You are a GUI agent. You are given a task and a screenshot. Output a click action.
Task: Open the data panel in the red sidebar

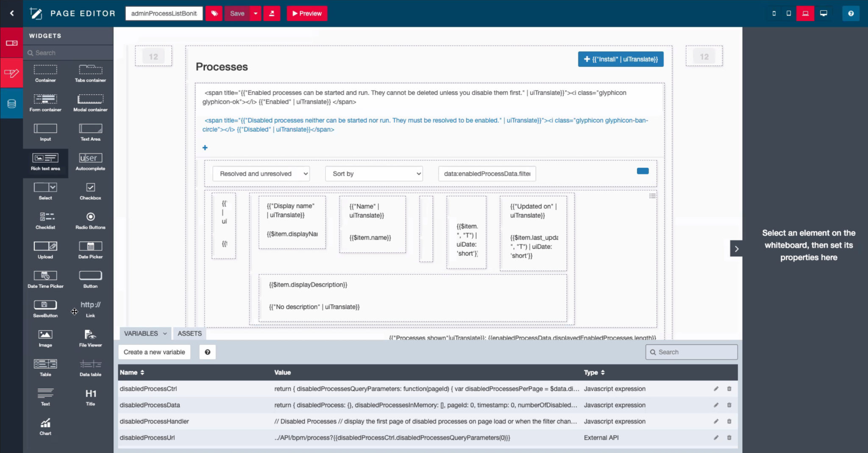[x=11, y=103]
